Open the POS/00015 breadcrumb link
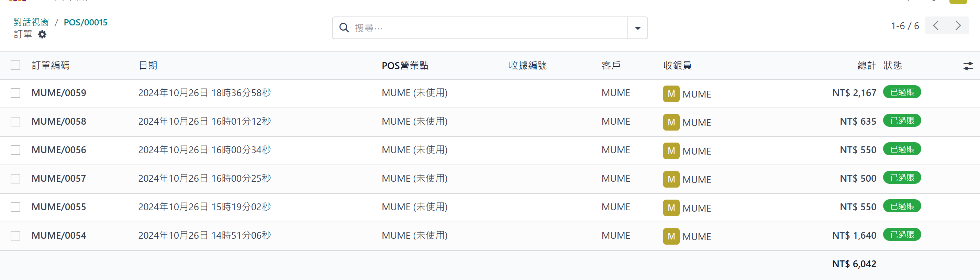 pyautogui.click(x=85, y=22)
